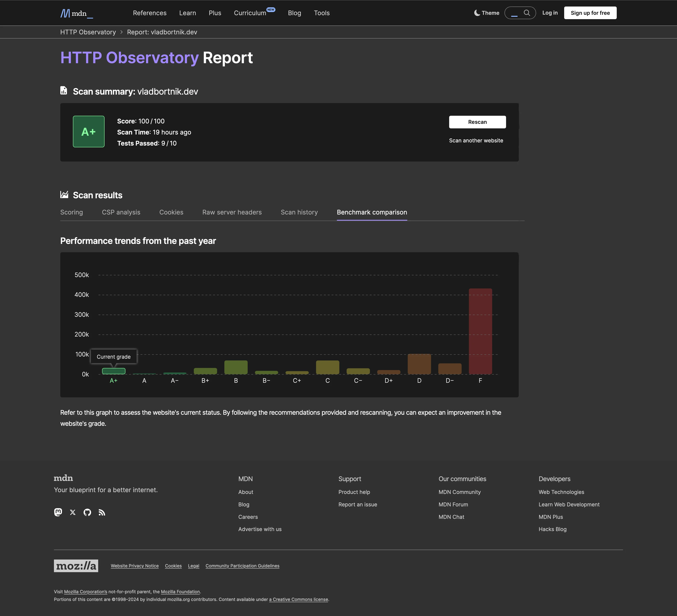Select Blog in the navigation menu

click(x=294, y=13)
